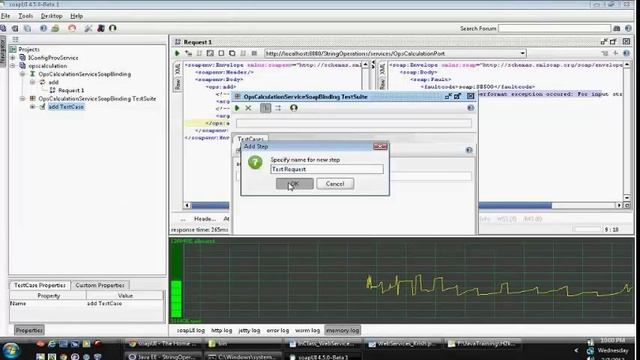Select the request XML side tab

click(x=178, y=69)
